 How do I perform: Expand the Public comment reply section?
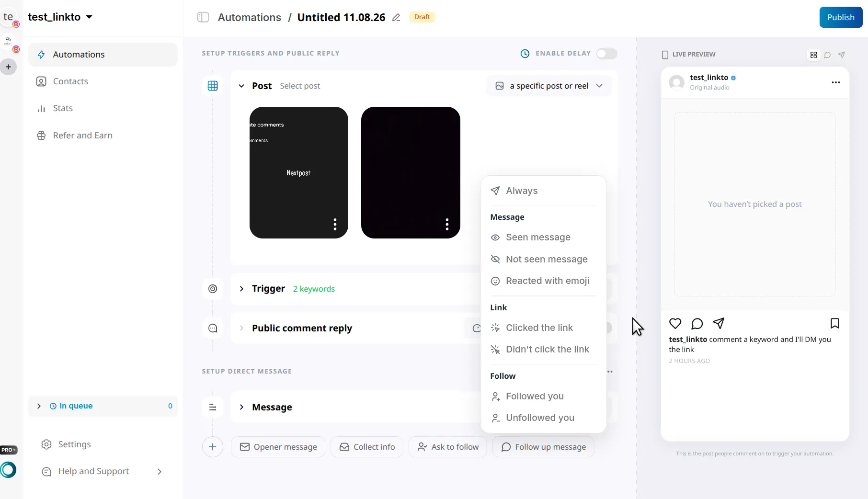click(x=241, y=328)
